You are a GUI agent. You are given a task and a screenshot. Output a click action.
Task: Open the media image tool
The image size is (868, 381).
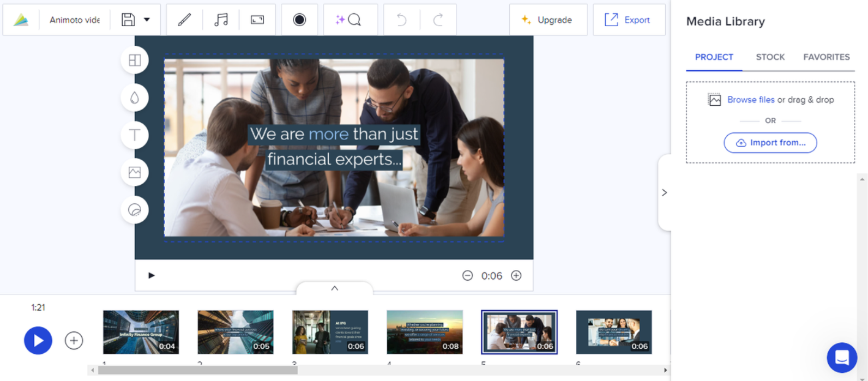pos(135,172)
